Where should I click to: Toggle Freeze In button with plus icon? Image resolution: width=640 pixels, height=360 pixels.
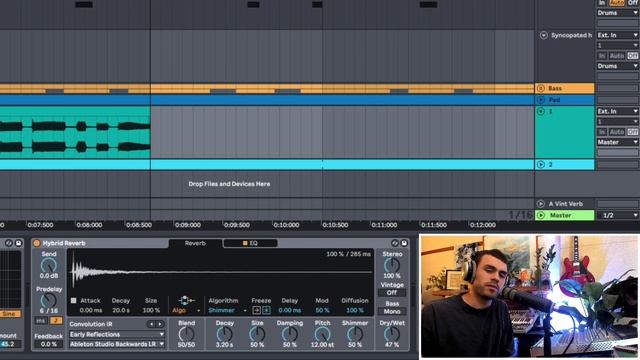266,311
